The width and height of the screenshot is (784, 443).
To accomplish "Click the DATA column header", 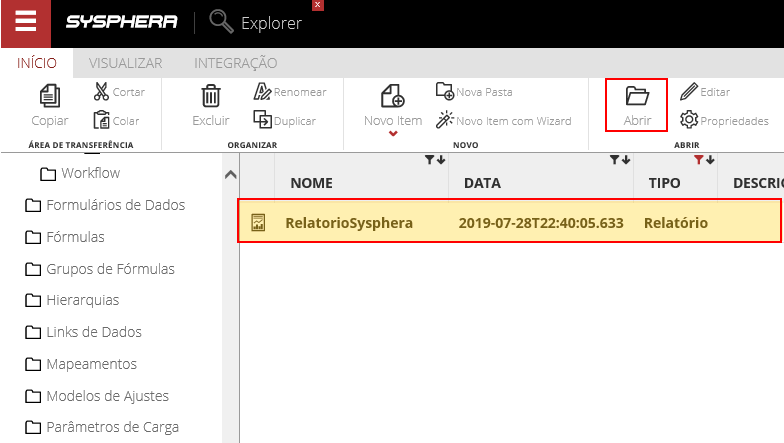I will point(482,183).
